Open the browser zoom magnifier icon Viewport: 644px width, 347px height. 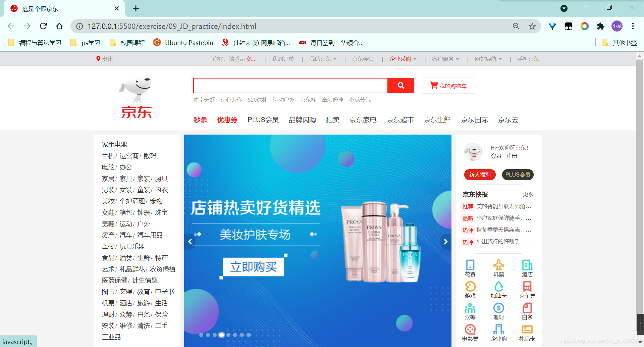pyautogui.click(x=516, y=26)
